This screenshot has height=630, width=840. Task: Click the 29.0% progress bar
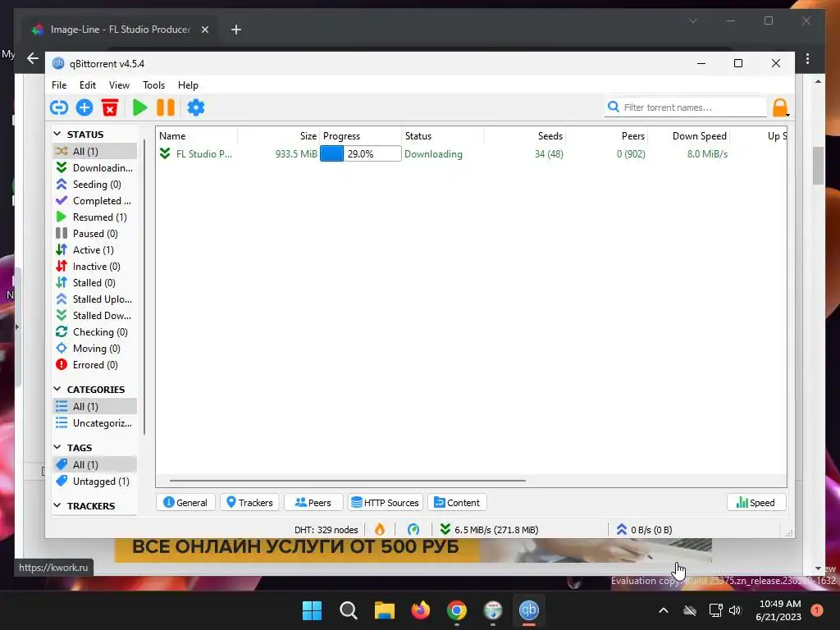(x=361, y=154)
